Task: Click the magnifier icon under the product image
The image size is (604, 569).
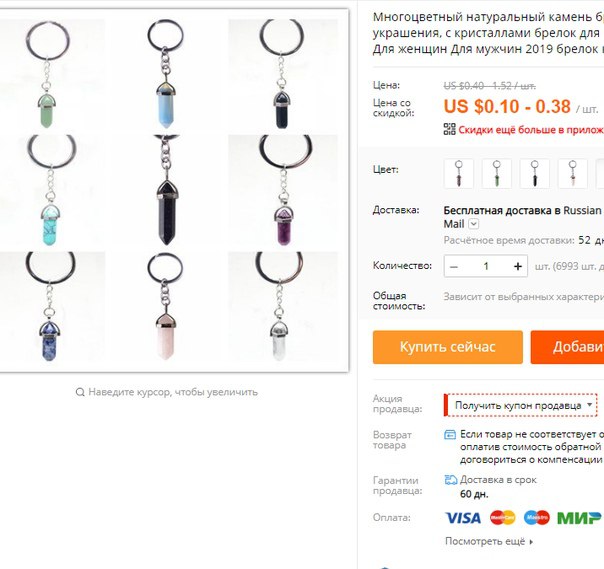Action: (80, 392)
